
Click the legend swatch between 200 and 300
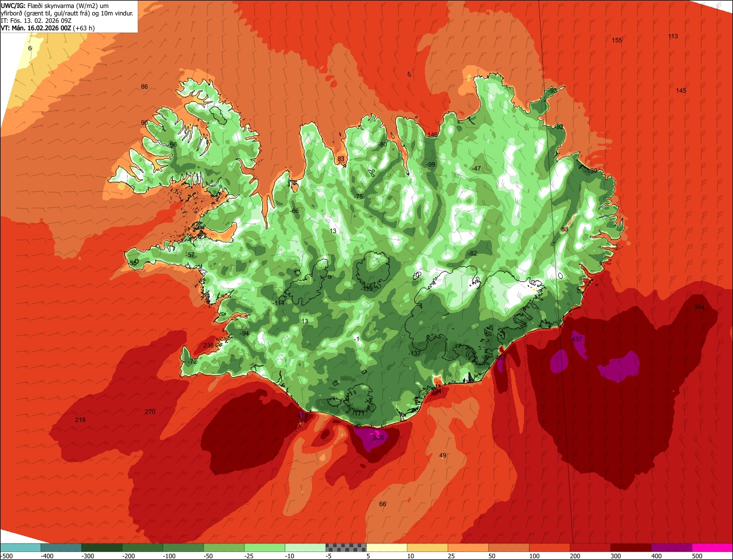coord(589,547)
